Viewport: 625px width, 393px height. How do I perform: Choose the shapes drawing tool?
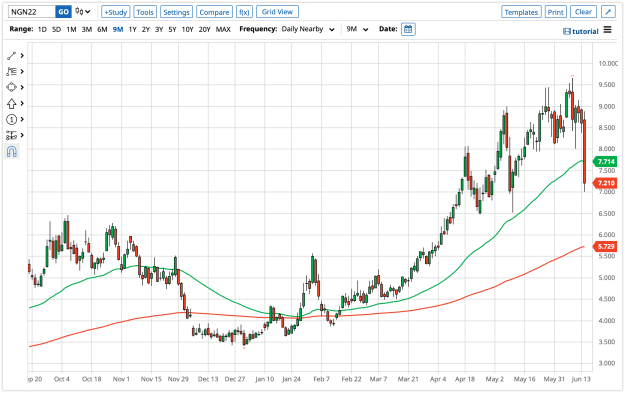pyautogui.click(x=11, y=87)
